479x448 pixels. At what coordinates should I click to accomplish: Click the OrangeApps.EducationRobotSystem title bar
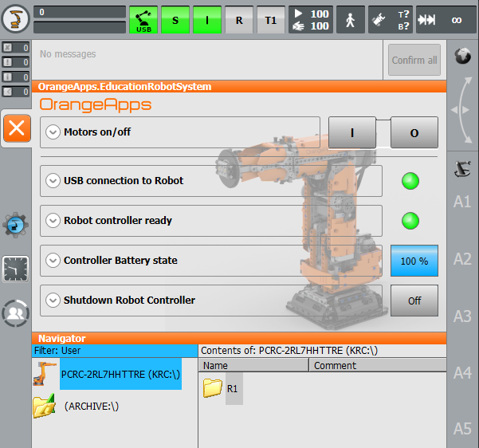click(239, 86)
